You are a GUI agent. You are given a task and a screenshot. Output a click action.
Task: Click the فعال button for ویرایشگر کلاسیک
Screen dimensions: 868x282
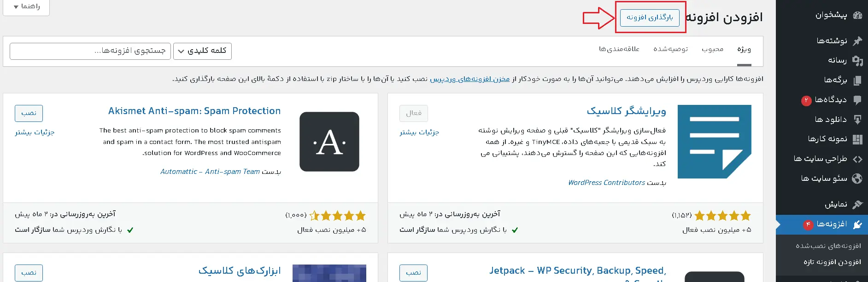[414, 113]
